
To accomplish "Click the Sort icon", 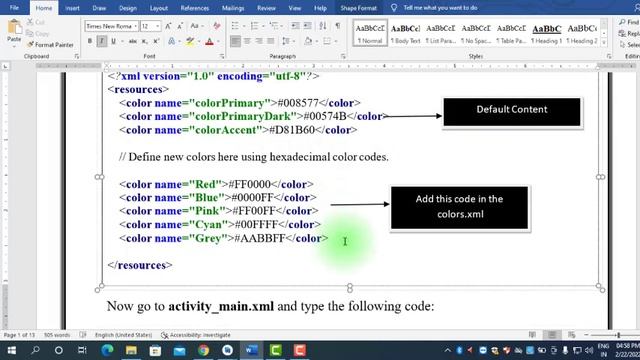I will pos(323,26).
